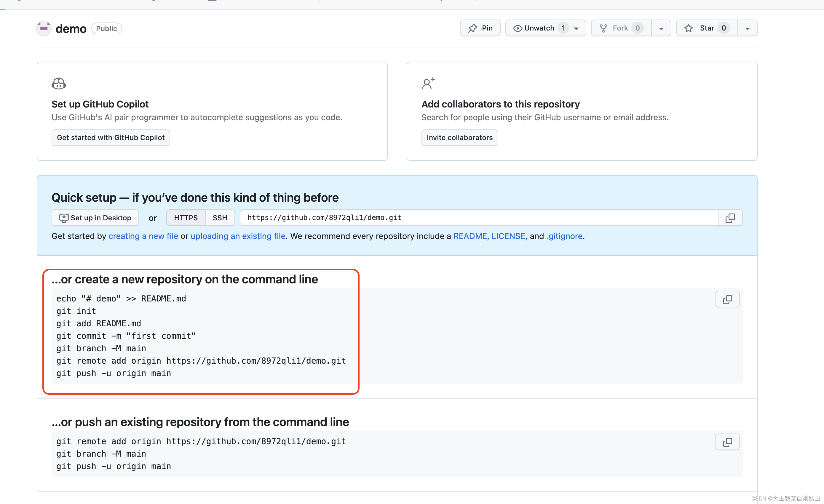Copy the repository URL to clipboard
The width and height of the screenshot is (824, 504).
click(x=730, y=218)
